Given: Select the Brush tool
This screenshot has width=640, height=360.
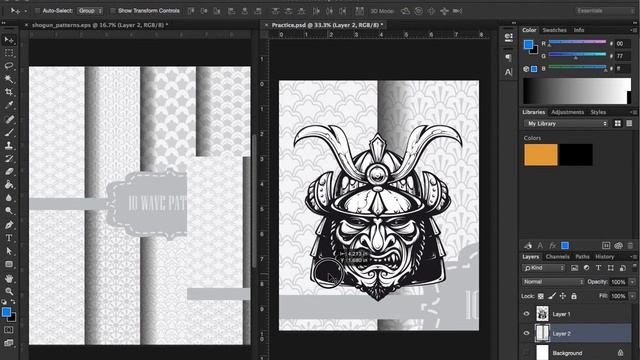Looking at the screenshot, I should (x=9, y=132).
